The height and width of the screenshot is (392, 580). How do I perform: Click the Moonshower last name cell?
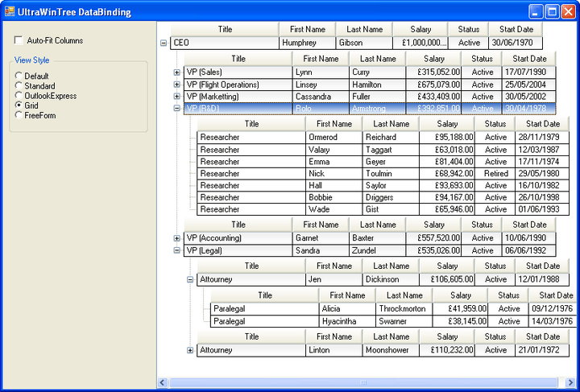pyautogui.click(x=391, y=350)
